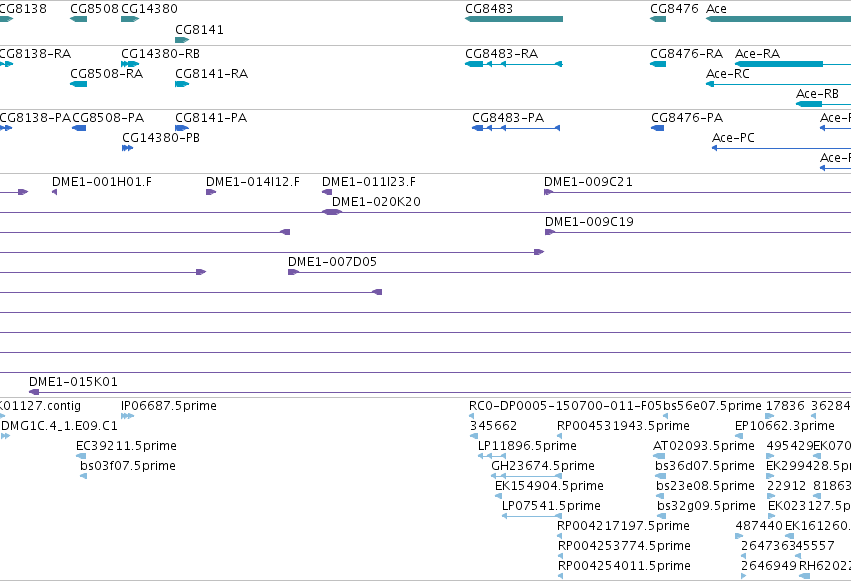Click the Ace-PC label
Image resolution: width=851 pixels, height=581 pixels.
733,138
